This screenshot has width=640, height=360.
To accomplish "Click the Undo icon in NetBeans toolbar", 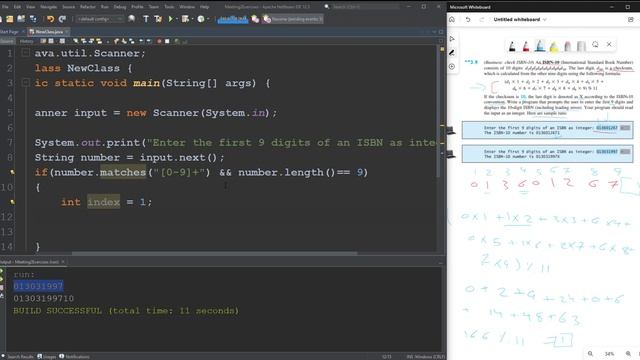I will point(50,19).
